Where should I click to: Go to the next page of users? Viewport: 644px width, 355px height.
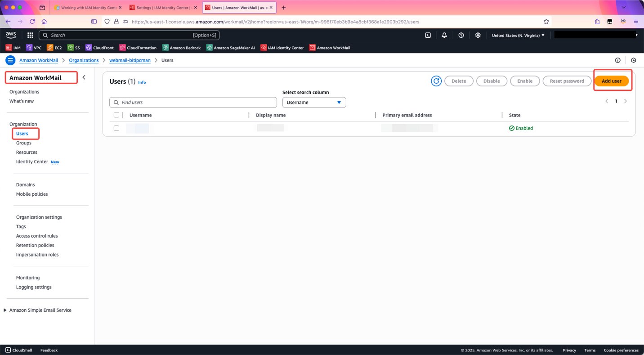tap(626, 101)
